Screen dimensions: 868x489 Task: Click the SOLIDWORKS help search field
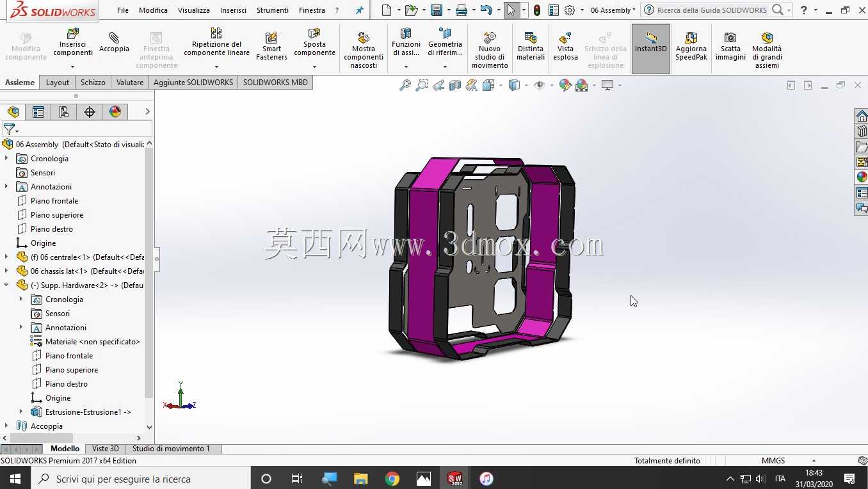point(712,10)
